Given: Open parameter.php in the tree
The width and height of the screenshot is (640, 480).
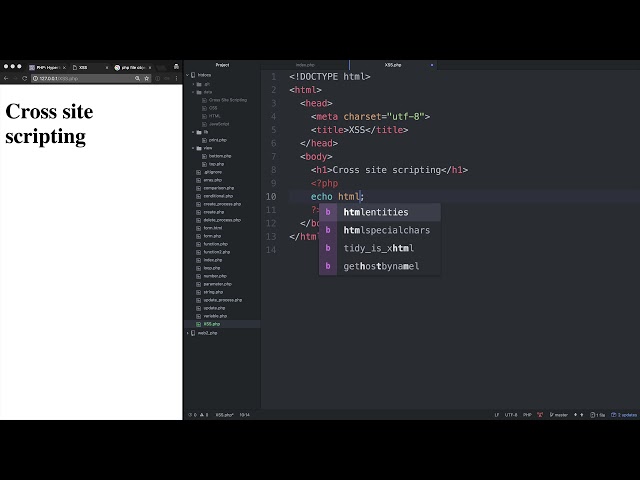Looking at the screenshot, I should click(x=218, y=284).
